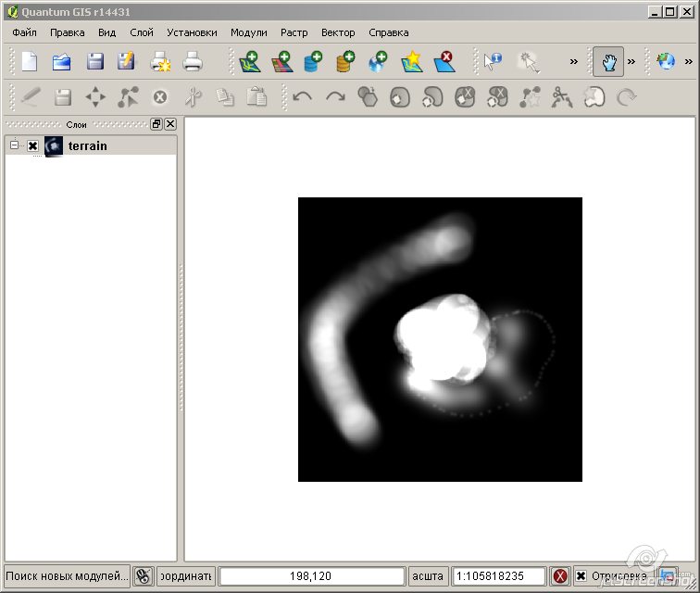The image size is (700, 593).
Task: Open the Файл menu
Action: 25,32
